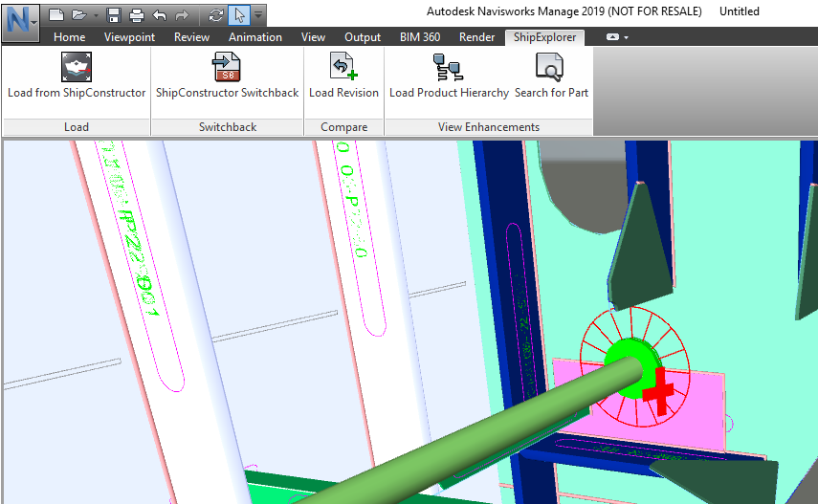The width and height of the screenshot is (818, 504).
Task: Activate the Select cursor tool
Action: click(239, 15)
